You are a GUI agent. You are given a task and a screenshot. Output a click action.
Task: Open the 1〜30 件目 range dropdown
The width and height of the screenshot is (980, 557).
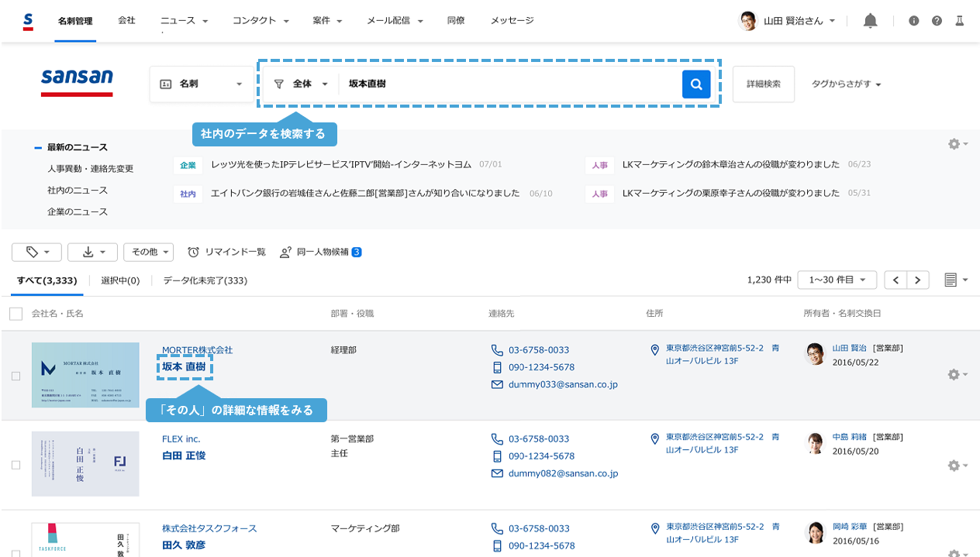[837, 280]
